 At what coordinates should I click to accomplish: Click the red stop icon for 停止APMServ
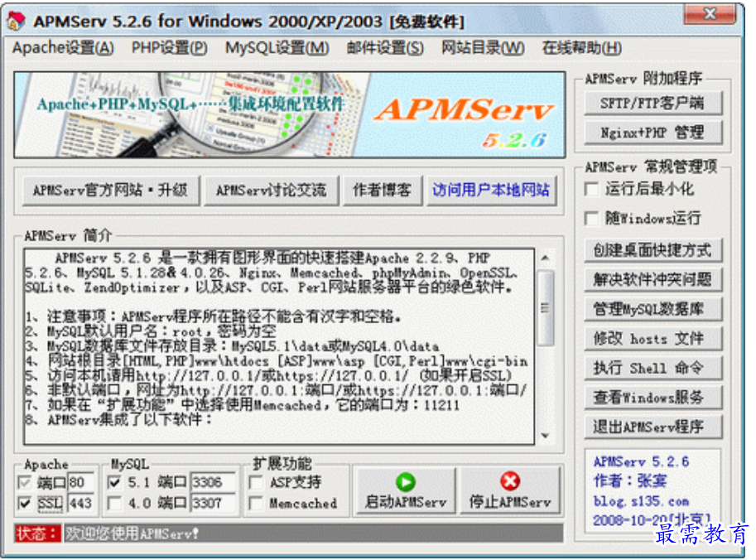(510, 481)
